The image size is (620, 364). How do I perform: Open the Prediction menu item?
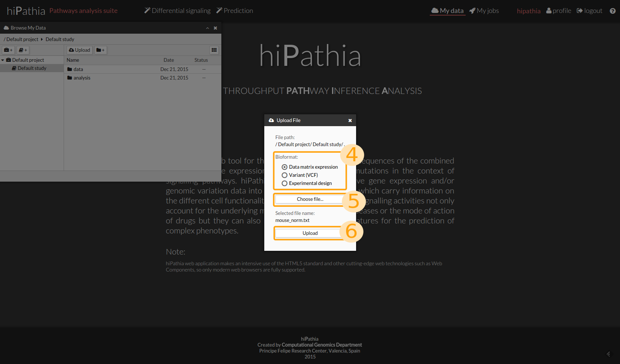[x=235, y=11]
